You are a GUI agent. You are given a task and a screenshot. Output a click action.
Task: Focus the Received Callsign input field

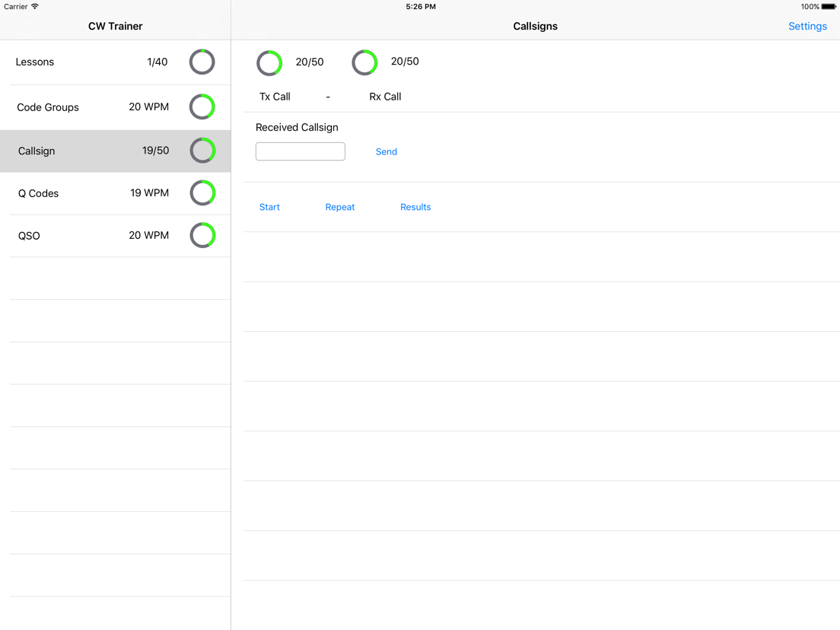tap(300, 151)
